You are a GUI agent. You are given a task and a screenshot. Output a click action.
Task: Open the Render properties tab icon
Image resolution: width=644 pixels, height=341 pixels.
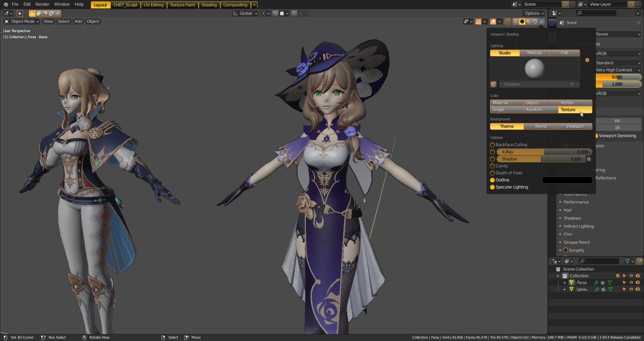coord(553,36)
